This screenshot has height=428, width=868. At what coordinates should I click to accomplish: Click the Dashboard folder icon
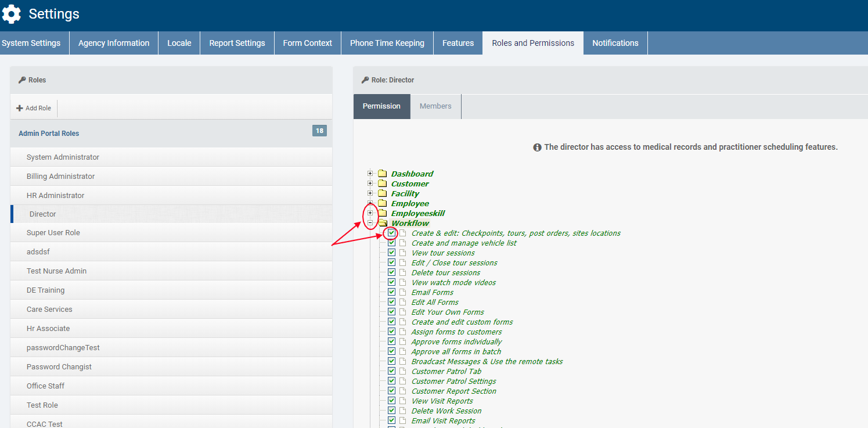[382, 174]
